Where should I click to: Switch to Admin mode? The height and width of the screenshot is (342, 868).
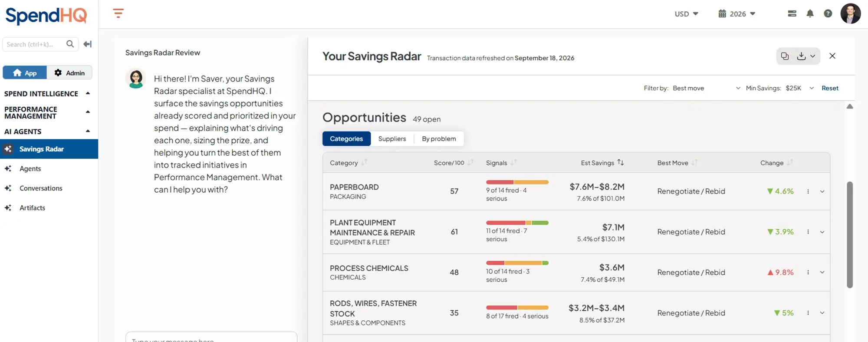69,72
